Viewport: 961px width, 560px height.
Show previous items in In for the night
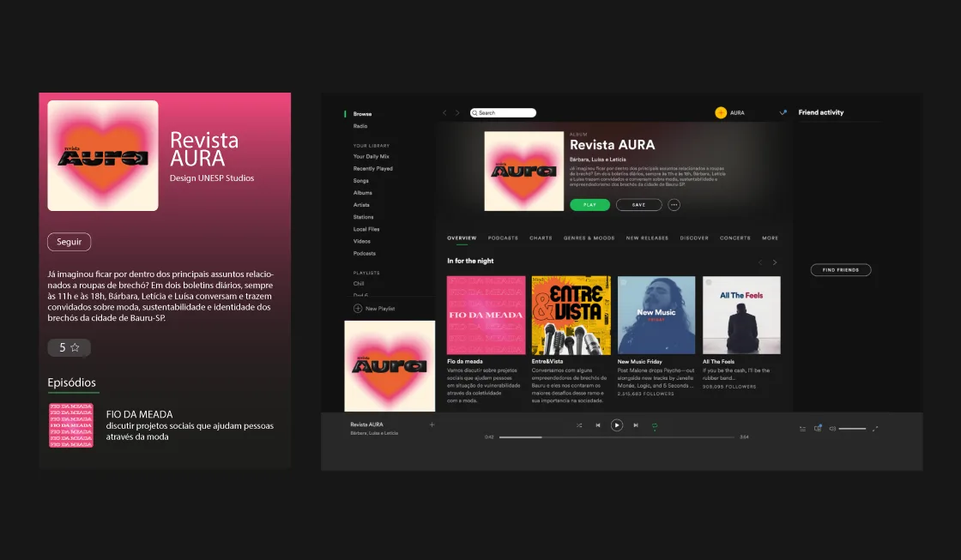pos(760,262)
